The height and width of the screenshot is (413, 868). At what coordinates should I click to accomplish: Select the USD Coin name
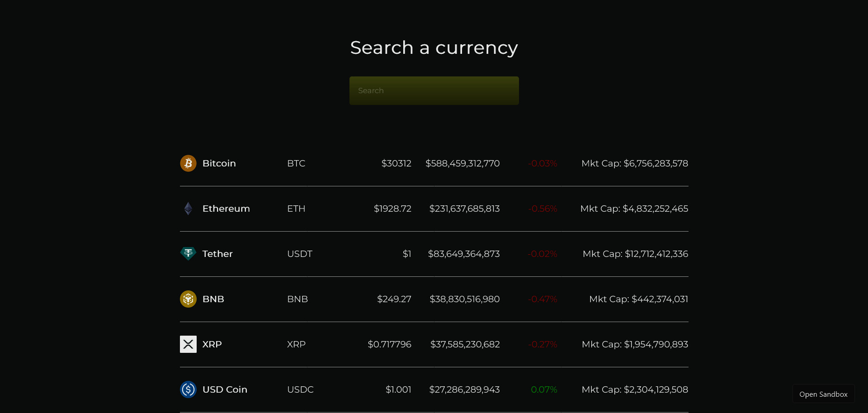click(x=225, y=389)
